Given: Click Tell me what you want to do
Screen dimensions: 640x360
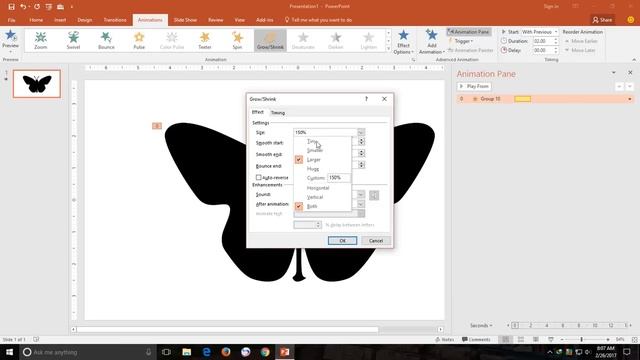Looking at the screenshot, I should (x=318, y=20).
